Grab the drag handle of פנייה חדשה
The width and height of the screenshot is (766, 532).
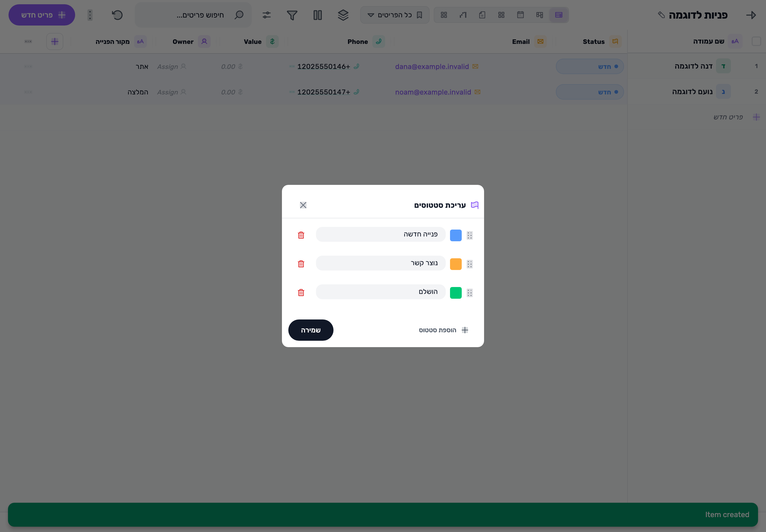[469, 235]
